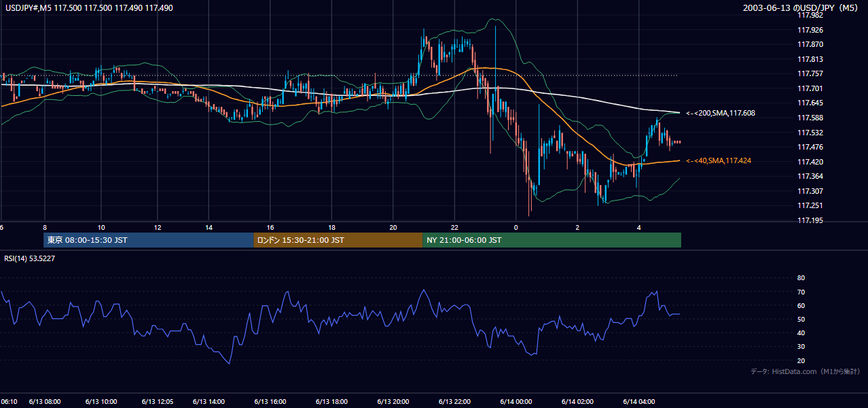Click price axis label 117.701
Viewport: 868px width, 408px height.
810,88
